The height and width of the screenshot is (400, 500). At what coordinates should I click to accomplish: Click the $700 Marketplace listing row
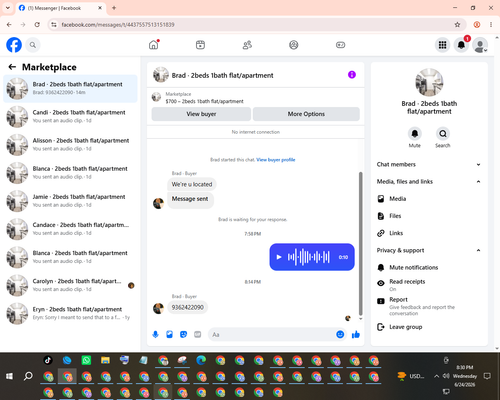255,98
